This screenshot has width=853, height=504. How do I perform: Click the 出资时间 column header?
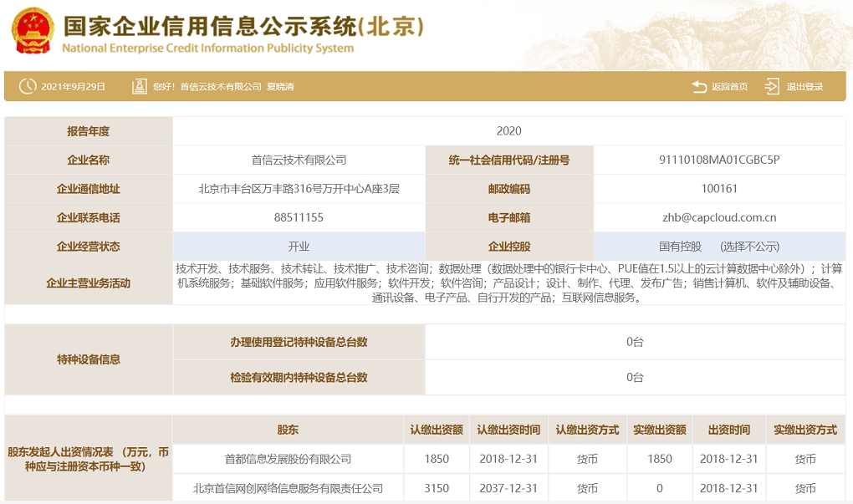pos(729,430)
